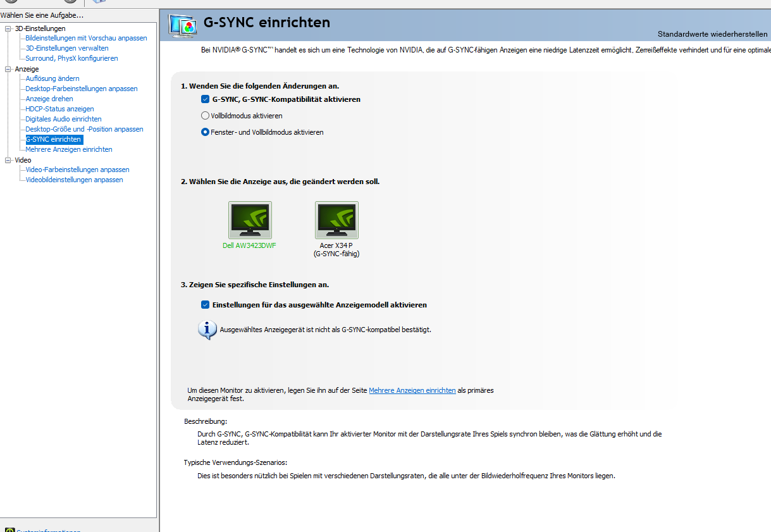The height and width of the screenshot is (532, 771).
Task: Select the Acer X34 P monitor icon
Action: click(336, 220)
